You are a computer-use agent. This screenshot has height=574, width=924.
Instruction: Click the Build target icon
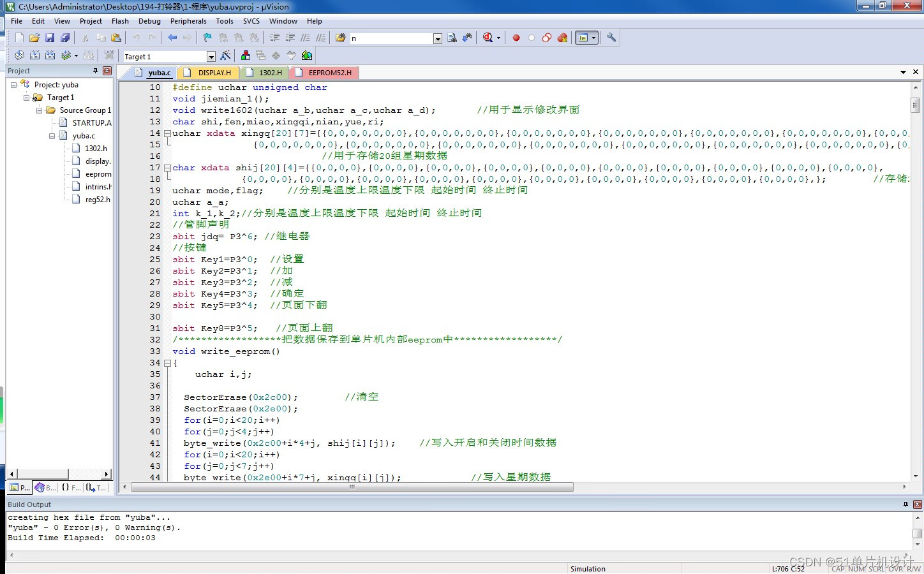point(34,55)
